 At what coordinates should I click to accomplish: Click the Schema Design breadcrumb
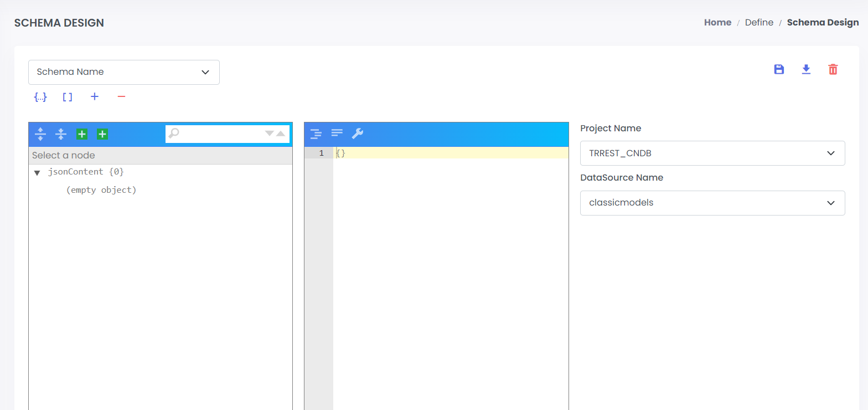pos(823,23)
